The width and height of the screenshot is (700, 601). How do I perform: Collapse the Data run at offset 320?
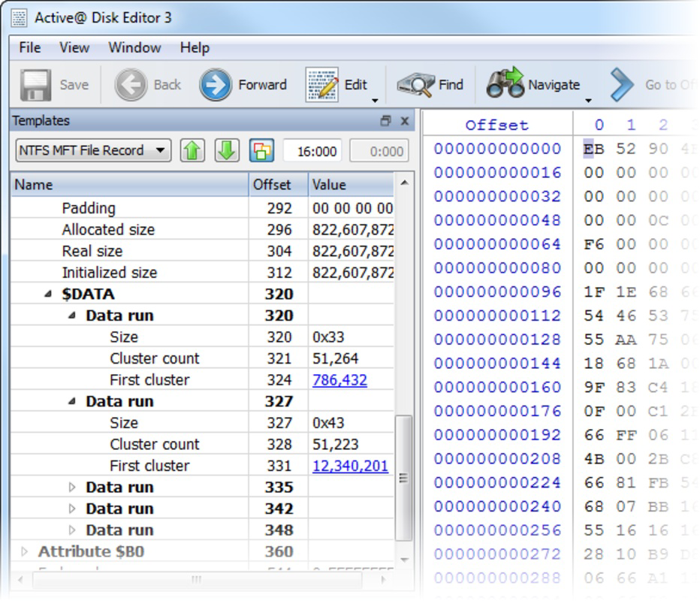point(72,316)
